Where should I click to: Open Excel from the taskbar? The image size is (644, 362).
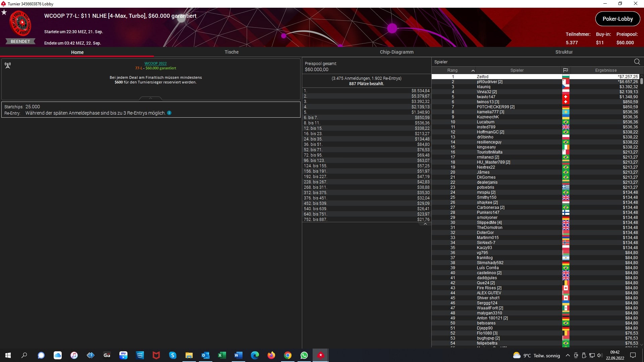pos(222,355)
